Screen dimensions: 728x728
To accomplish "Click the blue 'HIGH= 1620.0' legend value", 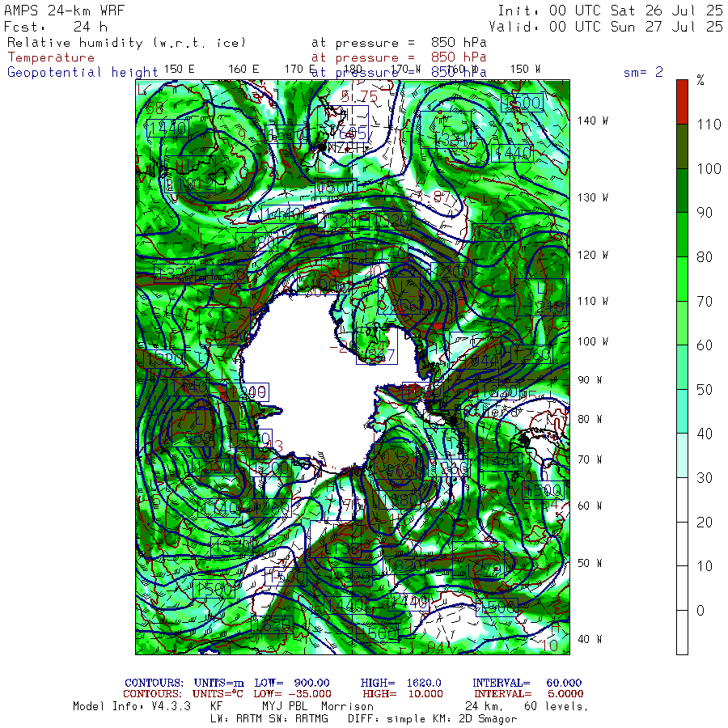I will 400,683.
